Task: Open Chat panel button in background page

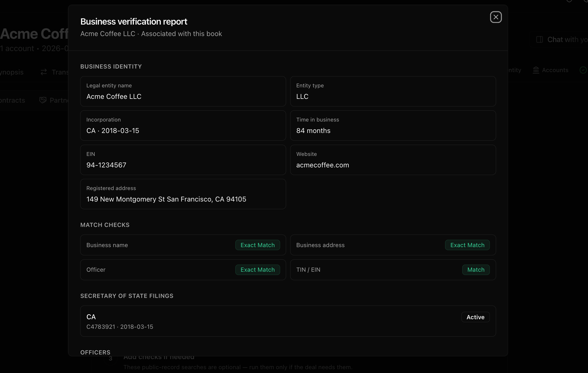Action: point(559,40)
